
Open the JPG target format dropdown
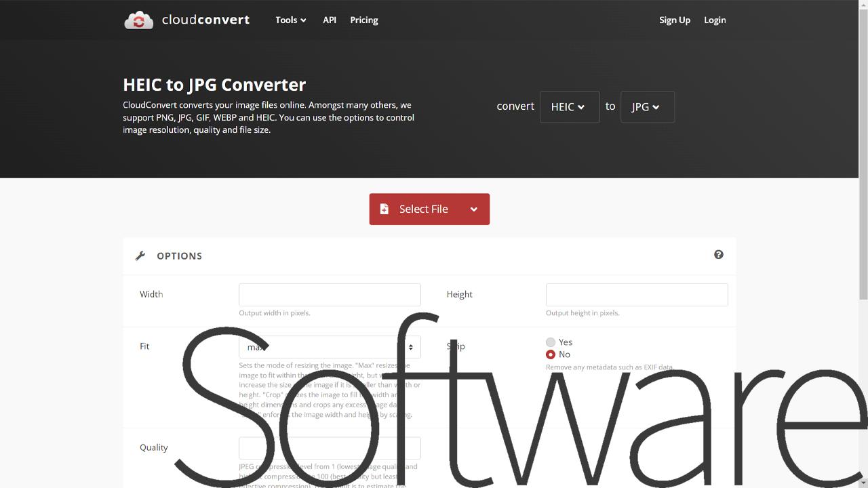[648, 107]
